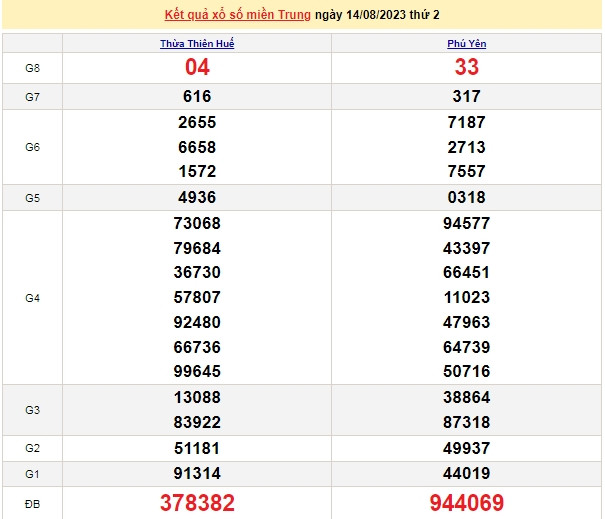Click the G2 result 49937
Image resolution: width=605 pixels, height=519 pixels.
click(467, 448)
